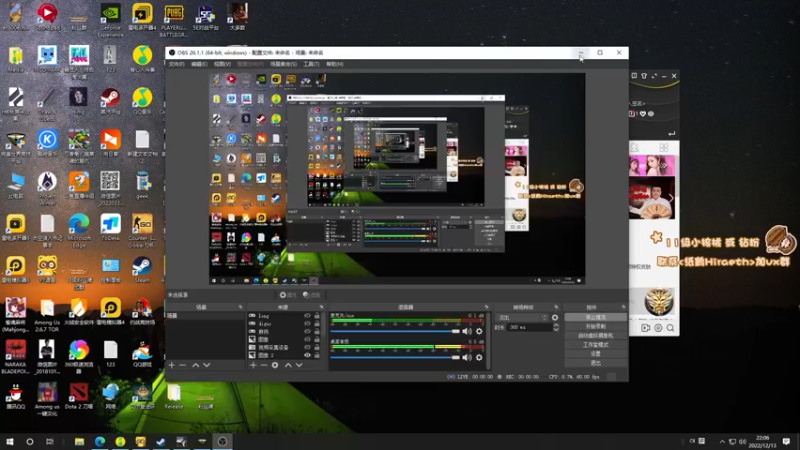This screenshot has height=450, width=800.
Task: Mute the desktop audio channel
Action: (x=467, y=358)
